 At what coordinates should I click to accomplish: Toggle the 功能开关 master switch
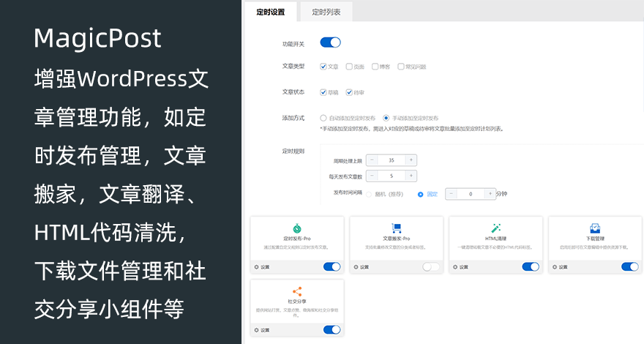(x=330, y=42)
